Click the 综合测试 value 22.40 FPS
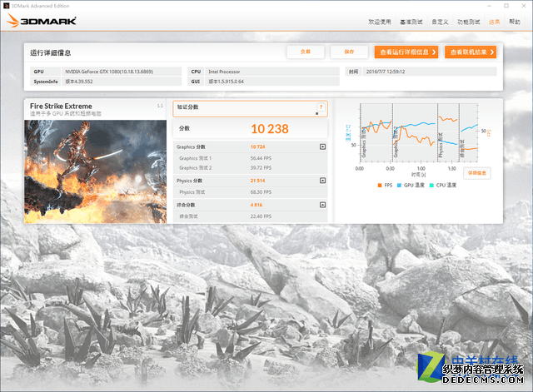This screenshot has height=392, width=533. coord(261,216)
